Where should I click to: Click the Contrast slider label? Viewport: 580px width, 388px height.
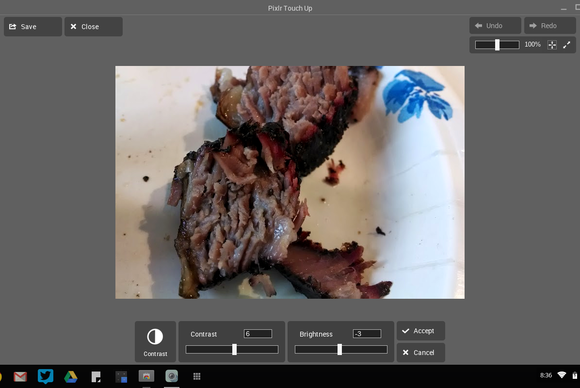(x=203, y=334)
